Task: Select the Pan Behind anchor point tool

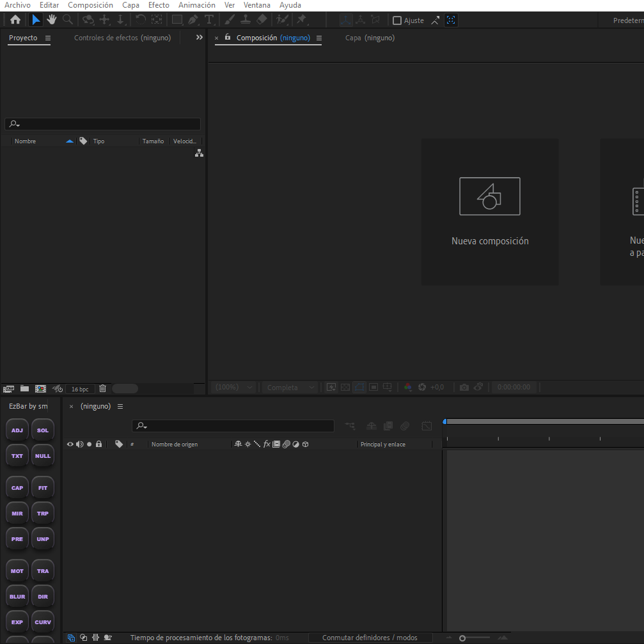Action: (157, 20)
